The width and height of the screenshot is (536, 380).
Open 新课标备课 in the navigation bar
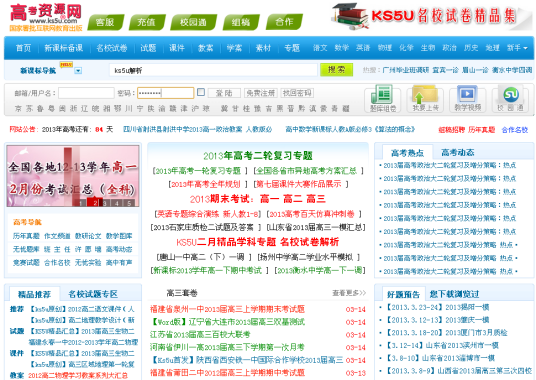coord(64,48)
